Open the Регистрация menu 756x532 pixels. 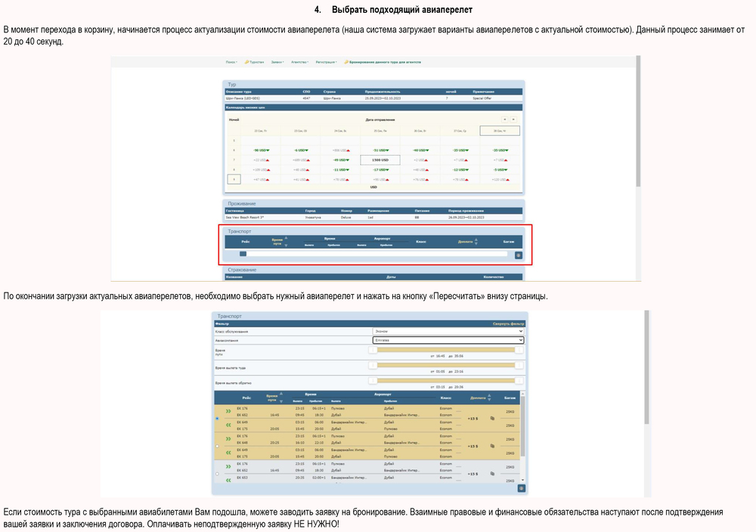coord(327,62)
